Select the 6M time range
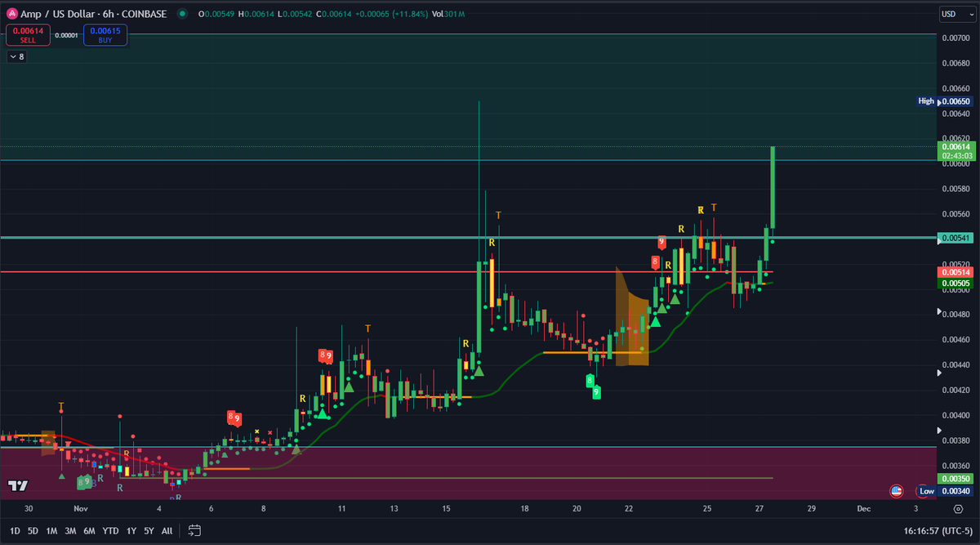Image resolution: width=980 pixels, height=545 pixels. click(x=89, y=531)
